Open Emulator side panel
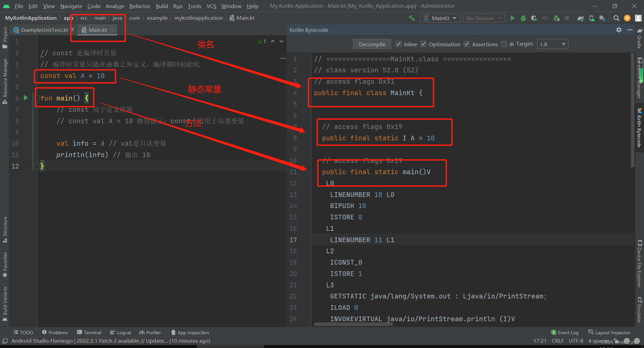The height and width of the screenshot is (348, 644). [640, 310]
